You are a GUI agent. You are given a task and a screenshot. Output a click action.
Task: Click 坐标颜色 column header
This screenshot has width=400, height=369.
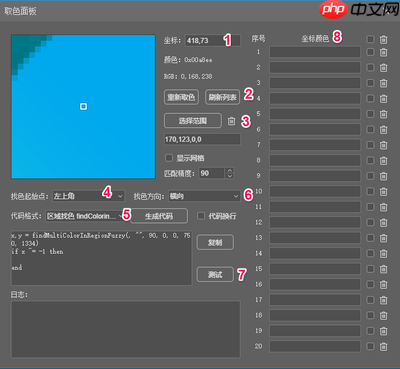point(315,39)
